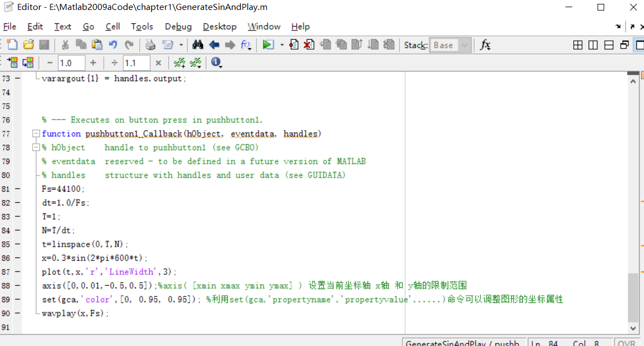The height and width of the screenshot is (346, 644).
Task: Click the minus button to decrease value
Action: (49, 62)
